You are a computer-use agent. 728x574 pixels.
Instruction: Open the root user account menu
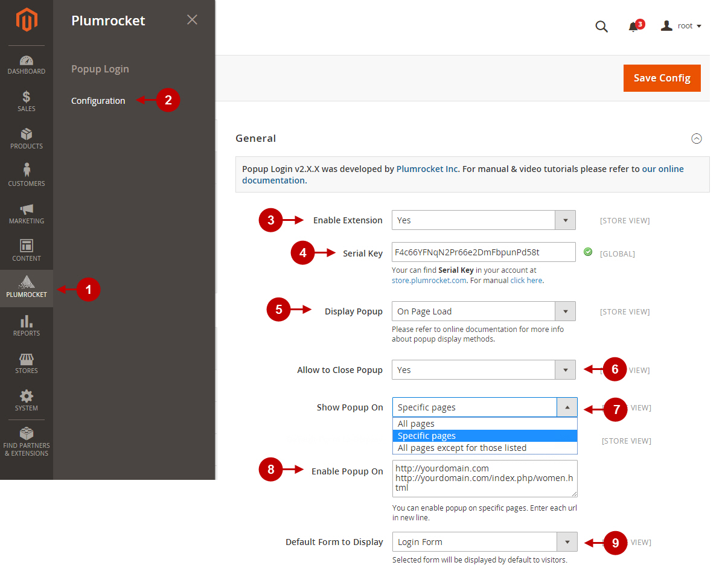coord(681,26)
